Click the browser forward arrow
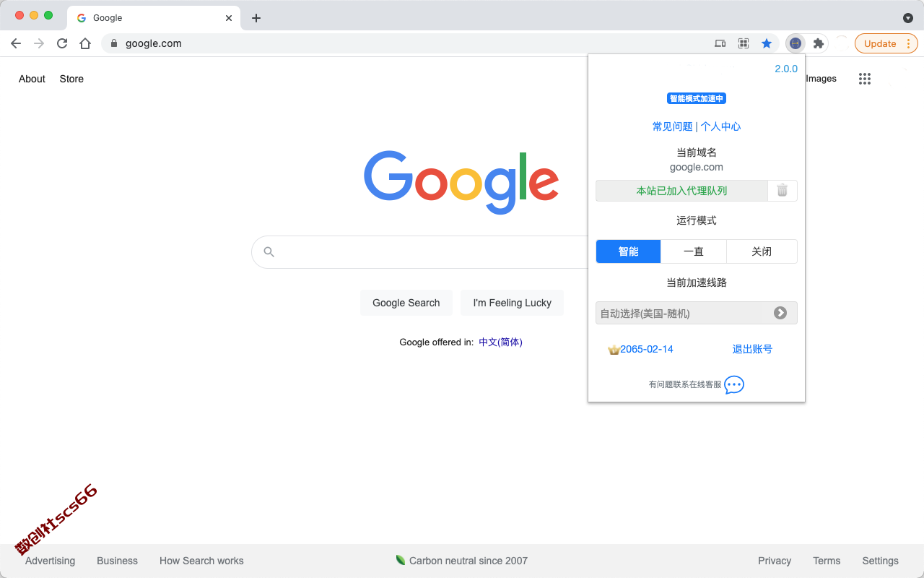Screen dimensions: 924x578 click(x=39, y=43)
